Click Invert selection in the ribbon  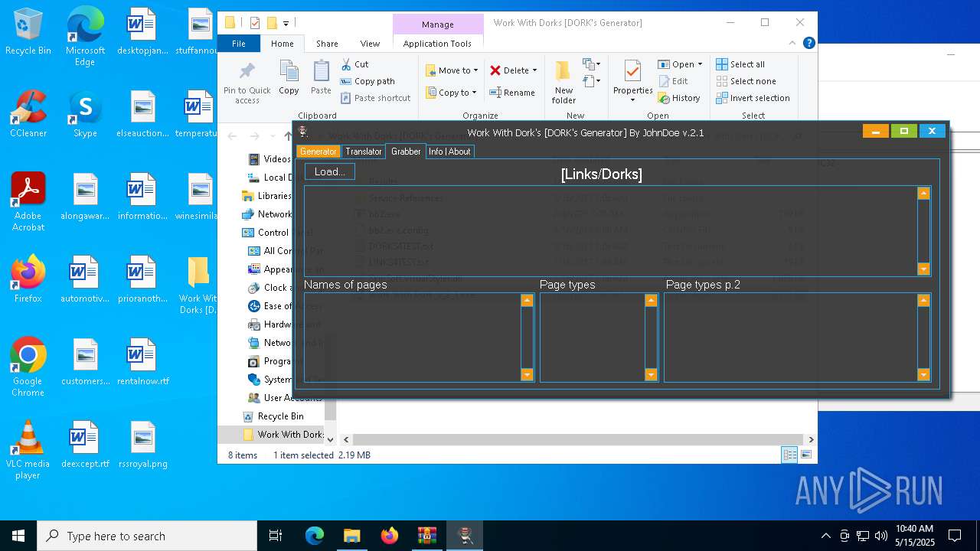(x=753, y=98)
